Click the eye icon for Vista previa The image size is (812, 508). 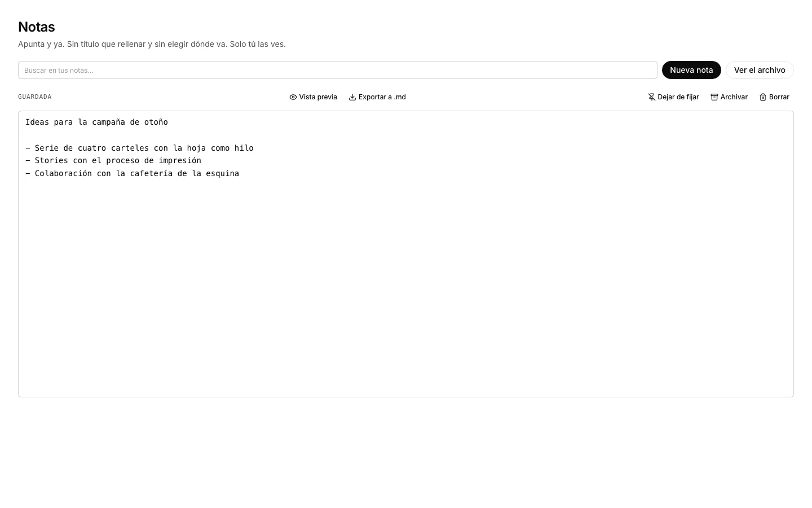[x=293, y=97]
